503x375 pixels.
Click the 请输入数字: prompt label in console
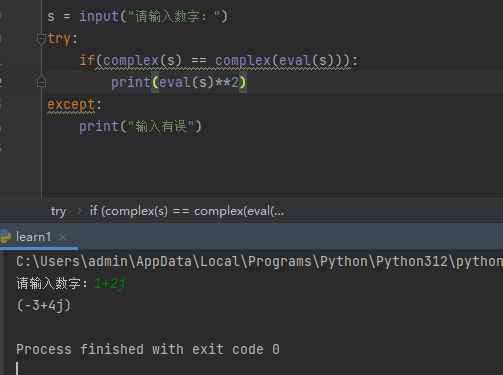[52, 284]
